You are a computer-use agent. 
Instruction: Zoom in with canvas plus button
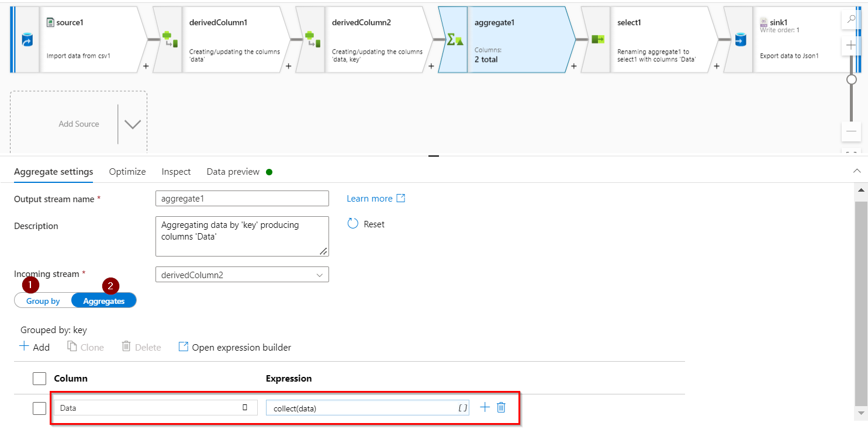(851, 46)
